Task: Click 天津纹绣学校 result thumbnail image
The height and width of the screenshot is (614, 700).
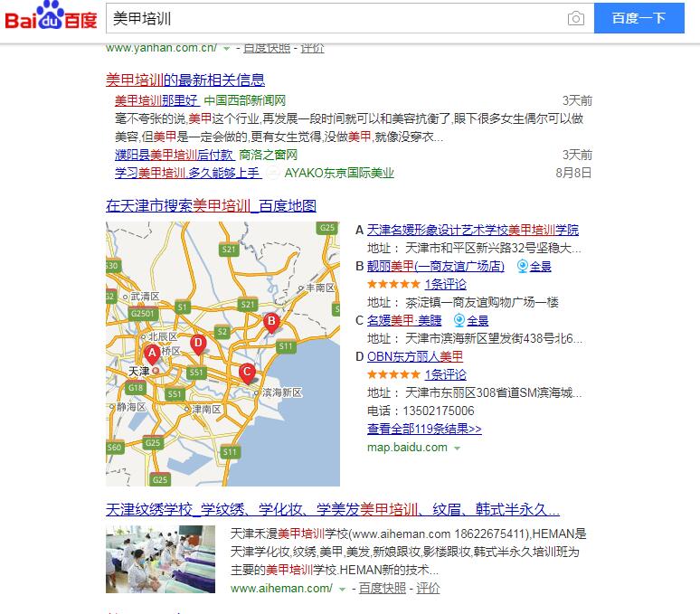Action: 160,559
